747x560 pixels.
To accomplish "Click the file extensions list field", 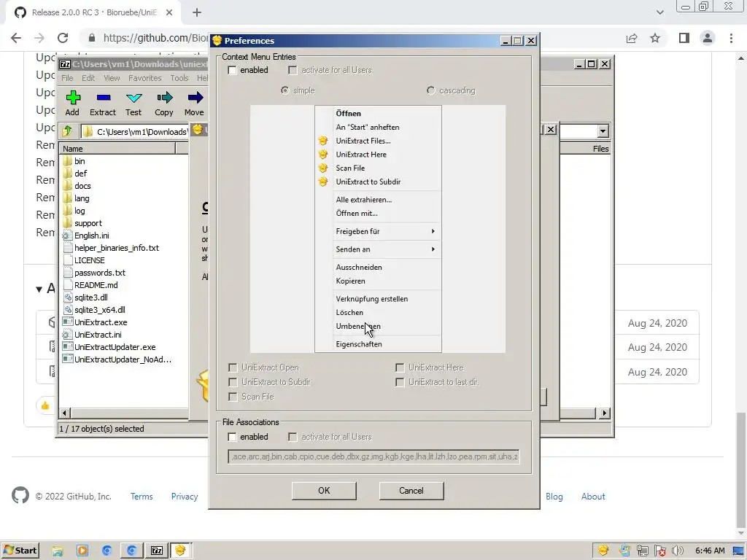I will coord(374,456).
